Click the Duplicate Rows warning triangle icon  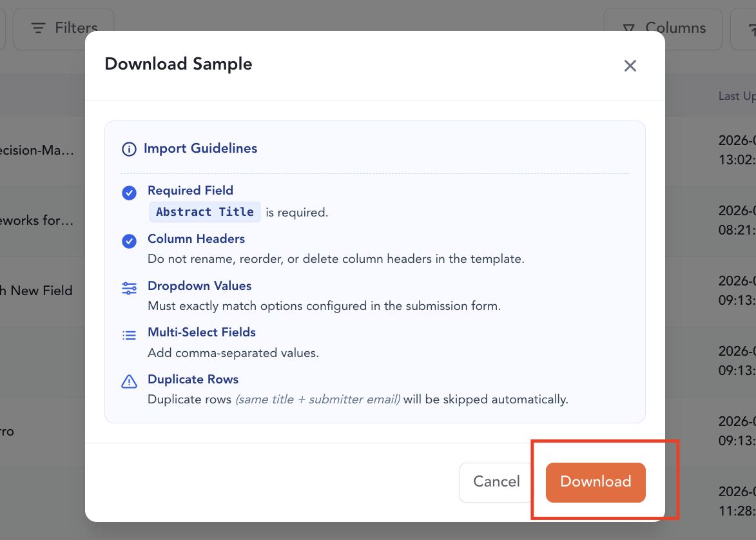click(129, 381)
